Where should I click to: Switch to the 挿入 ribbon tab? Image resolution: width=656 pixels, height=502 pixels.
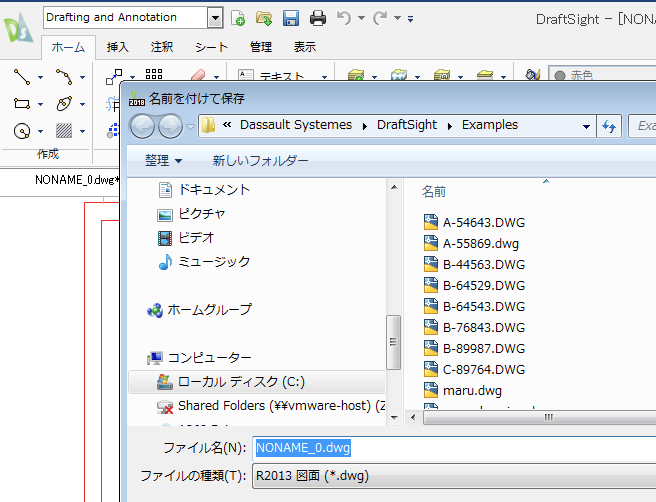(x=118, y=47)
